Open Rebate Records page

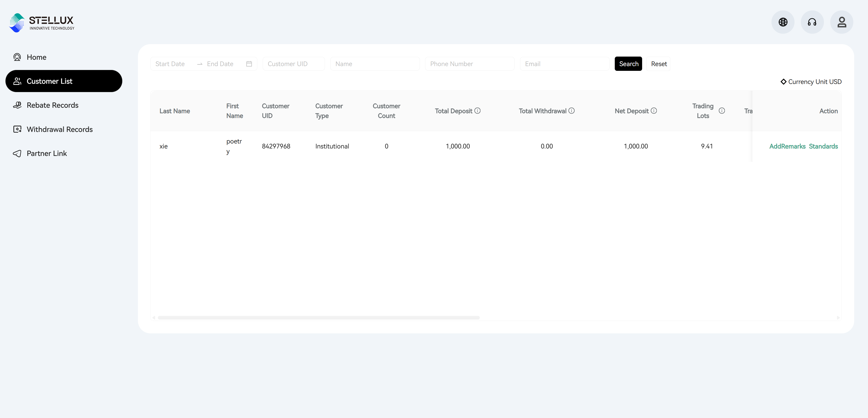pos(64,105)
